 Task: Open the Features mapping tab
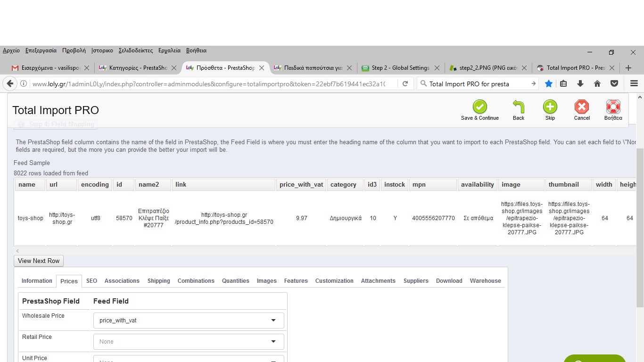tap(296, 281)
